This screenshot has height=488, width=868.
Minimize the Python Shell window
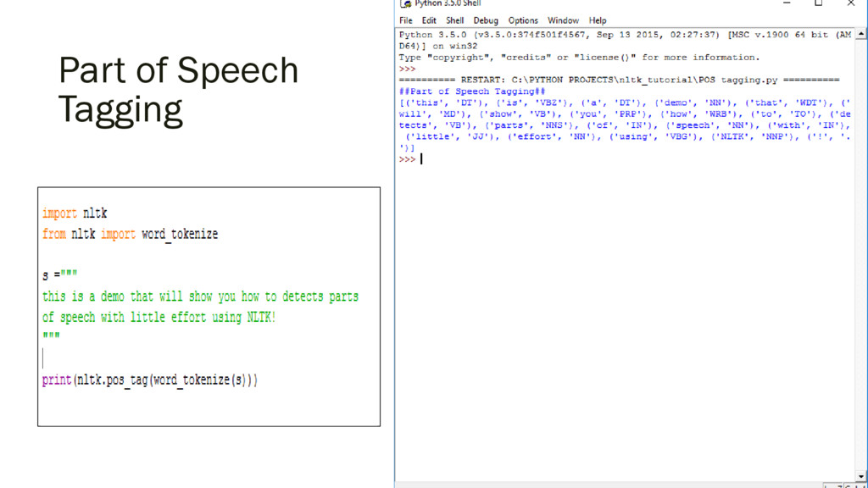point(787,3)
